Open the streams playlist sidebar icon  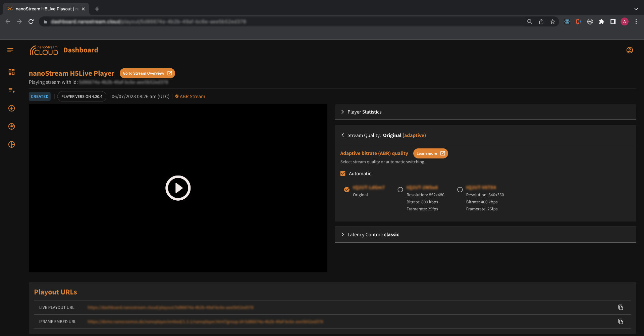coord(12,90)
